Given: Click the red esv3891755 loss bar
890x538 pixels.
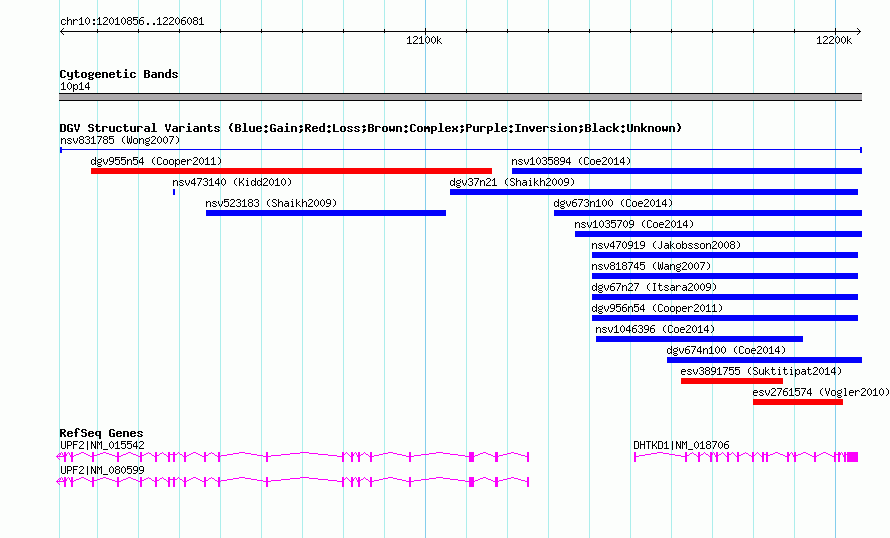Looking at the screenshot, I should tap(732, 381).
